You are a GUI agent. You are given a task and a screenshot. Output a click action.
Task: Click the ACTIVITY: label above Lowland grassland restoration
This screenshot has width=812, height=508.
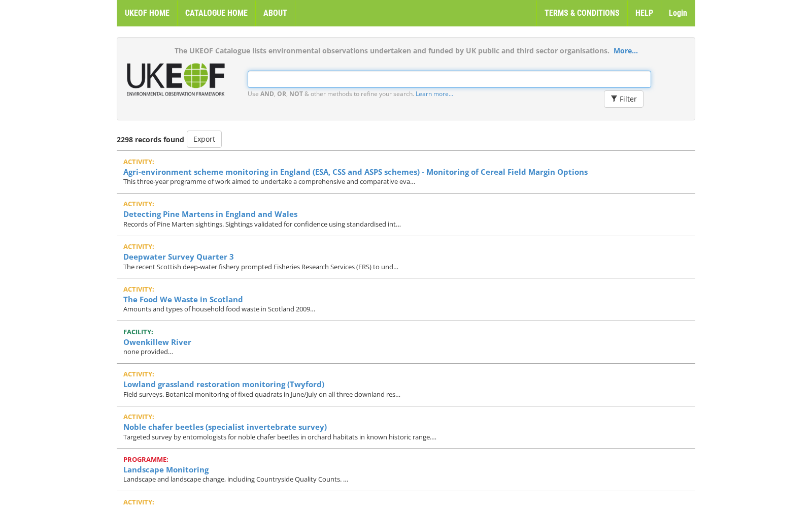tap(139, 374)
